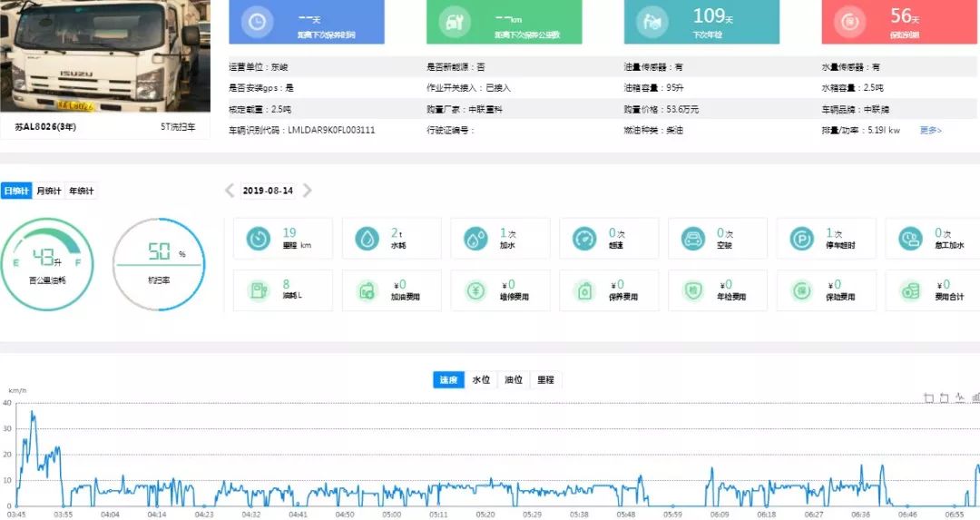Click the 核定载重：2.5吨 field

click(260, 110)
